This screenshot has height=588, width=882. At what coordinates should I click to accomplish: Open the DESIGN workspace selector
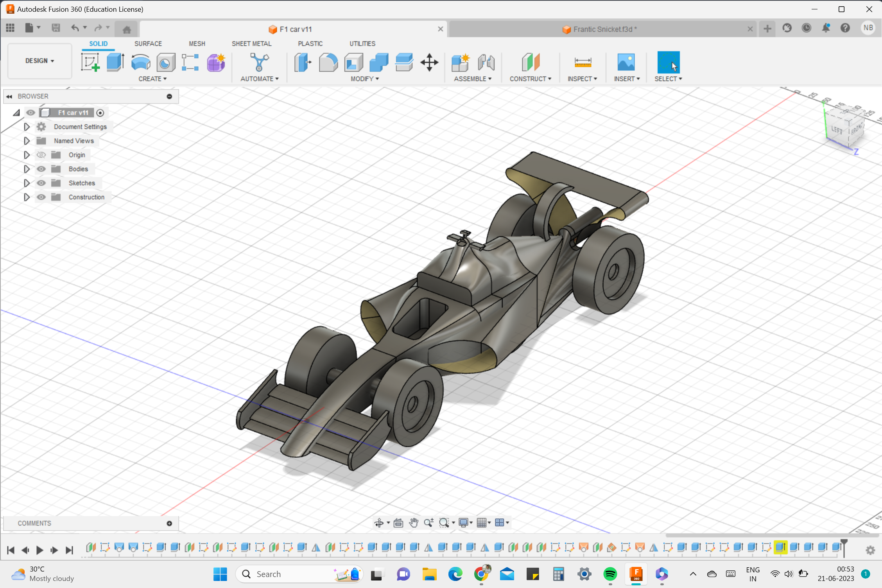click(x=39, y=61)
